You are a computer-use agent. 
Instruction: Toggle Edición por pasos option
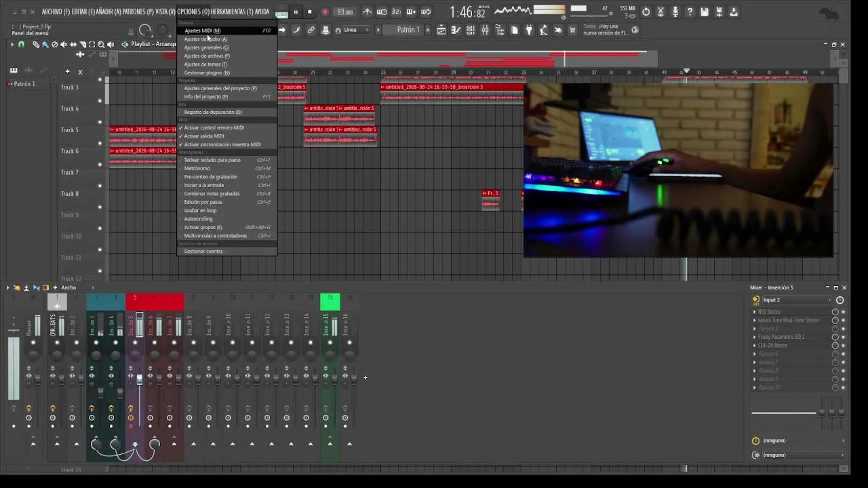[227, 202]
